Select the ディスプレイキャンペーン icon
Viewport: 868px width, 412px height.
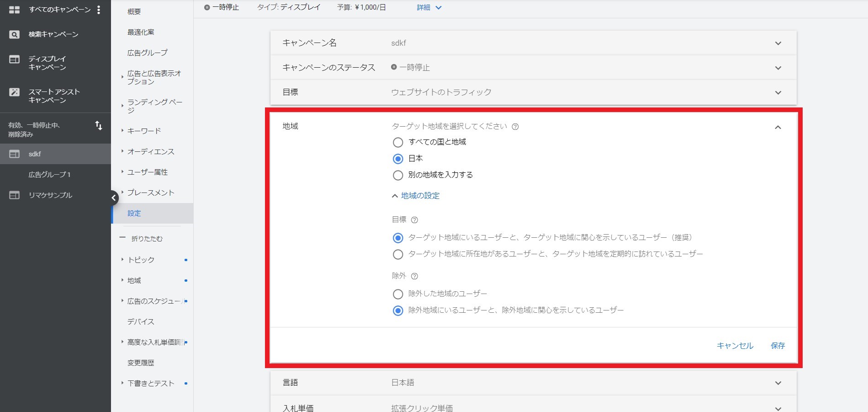[14, 59]
